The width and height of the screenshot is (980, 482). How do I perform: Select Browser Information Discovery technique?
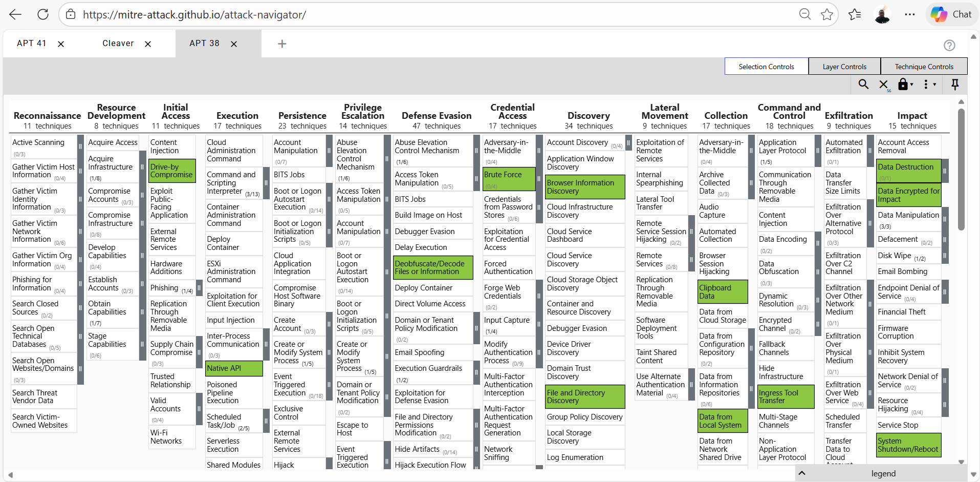click(585, 187)
